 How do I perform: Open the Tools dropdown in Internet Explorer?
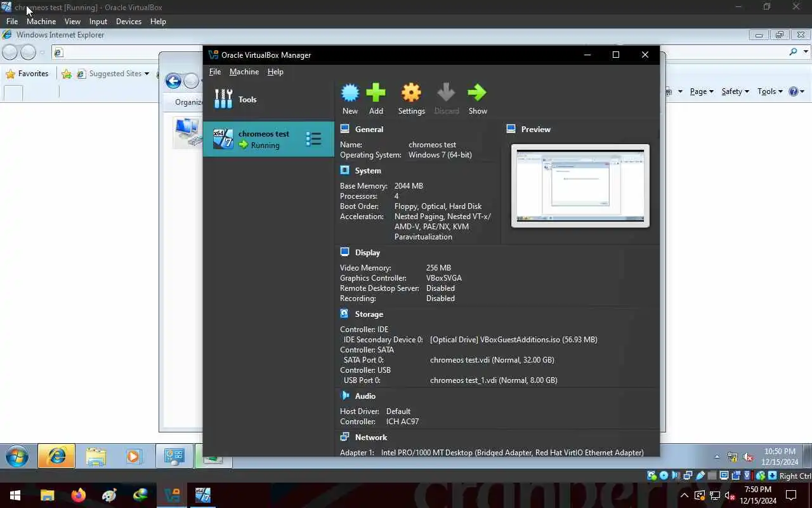(770, 91)
